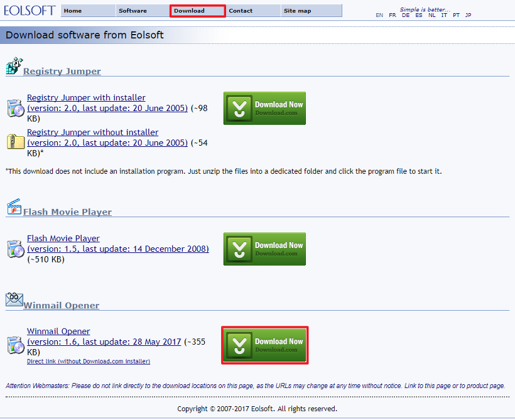515x420 pixels.
Task: Click installer icon beside Flash Movie Player download
Action: point(16,249)
